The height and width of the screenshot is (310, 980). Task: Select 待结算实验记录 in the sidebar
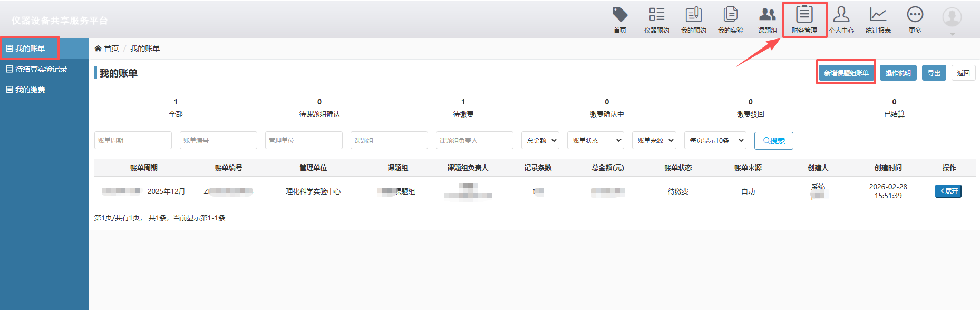tap(41, 69)
